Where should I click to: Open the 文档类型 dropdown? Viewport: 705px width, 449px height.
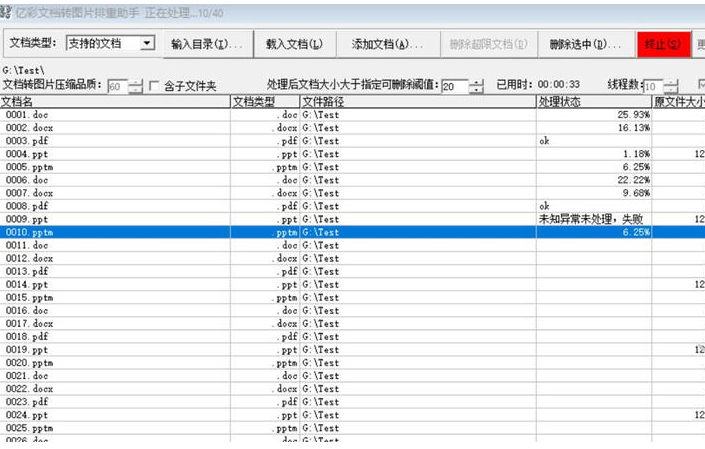coord(147,44)
